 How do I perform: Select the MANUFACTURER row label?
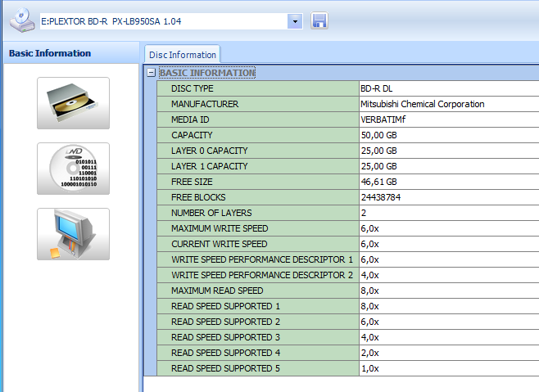point(205,104)
